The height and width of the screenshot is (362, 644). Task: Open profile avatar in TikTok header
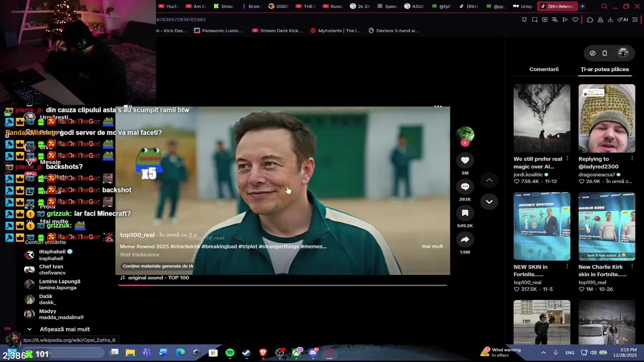(x=623, y=53)
